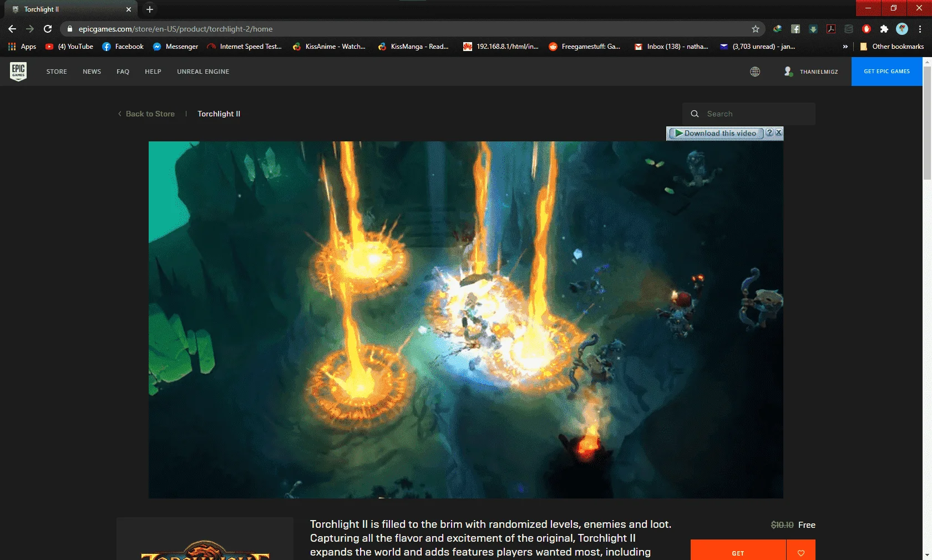Open the (3,703 unread) mail bookmark
932x560 pixels.
click(757, 47)
